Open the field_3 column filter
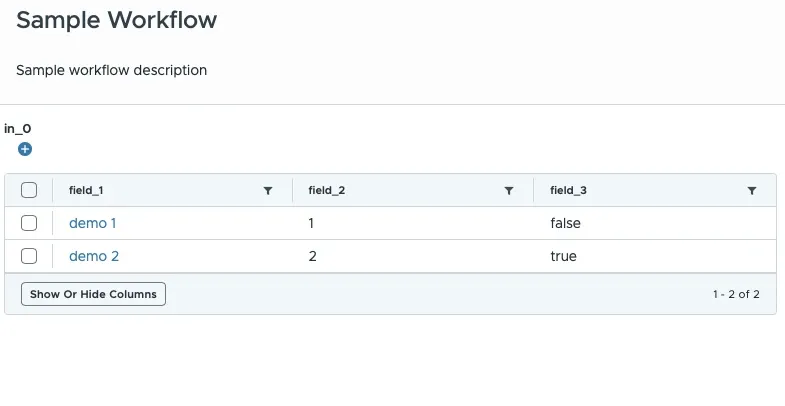The height and width of the screenshot is (406, 785). point(752,190)
